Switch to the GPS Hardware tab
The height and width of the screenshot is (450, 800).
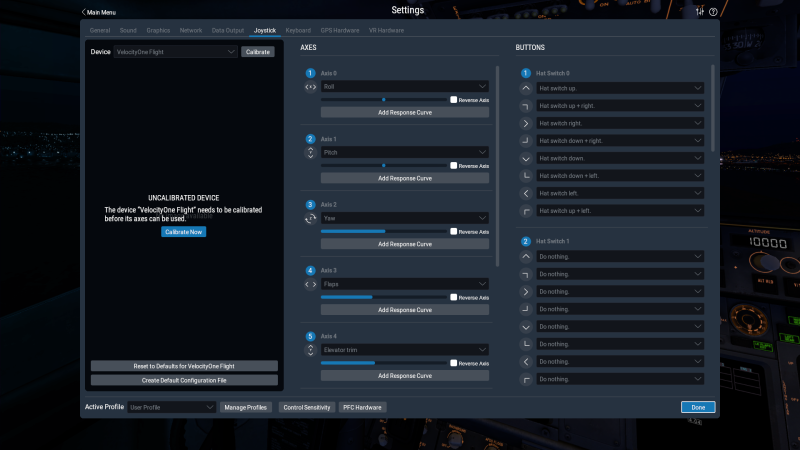point(340,31)
